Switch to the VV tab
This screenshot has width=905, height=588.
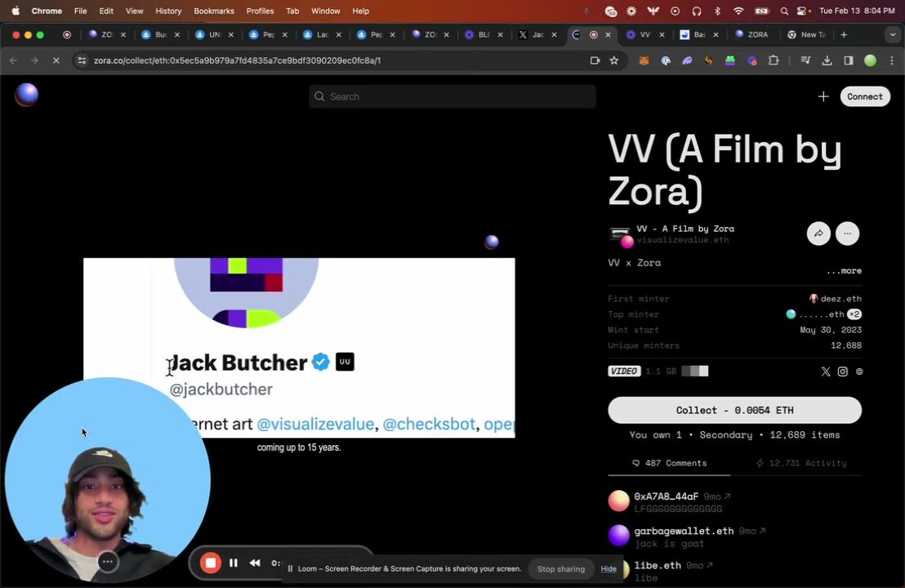click(x=644, y=34)
